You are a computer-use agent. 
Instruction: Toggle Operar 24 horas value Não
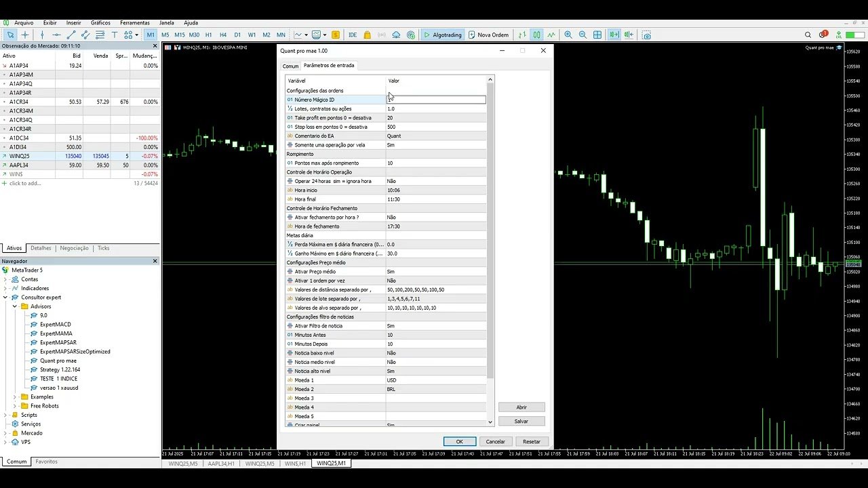pyautogui.click(x=436, y=181)
